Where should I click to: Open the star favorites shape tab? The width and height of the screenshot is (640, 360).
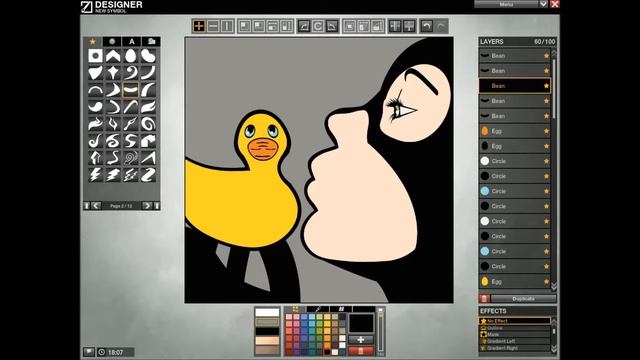pyautogui.click(x=93, y=41)
